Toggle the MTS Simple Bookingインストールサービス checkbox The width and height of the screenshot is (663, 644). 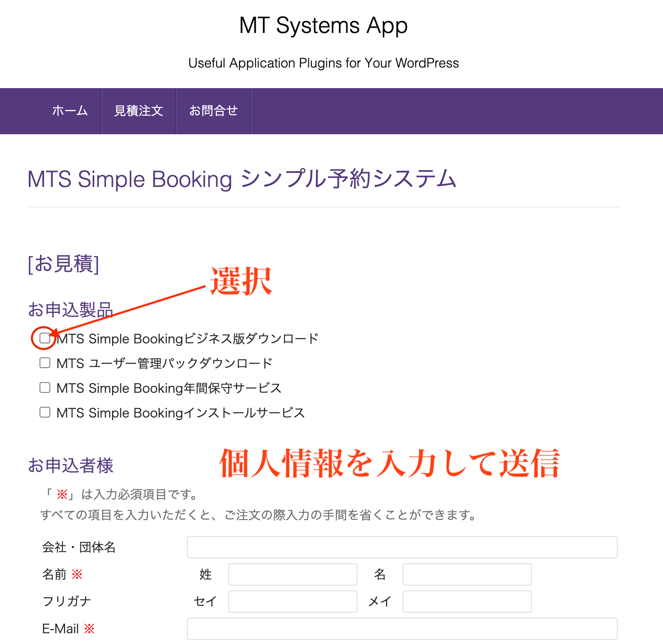45,412
